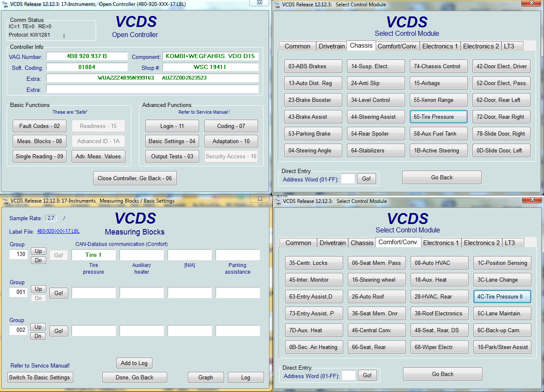This screenshot has height=392, width=544.
Task: Open 65-Tire Pressure module
Action: pyautogui.click(x=439, y=117)
